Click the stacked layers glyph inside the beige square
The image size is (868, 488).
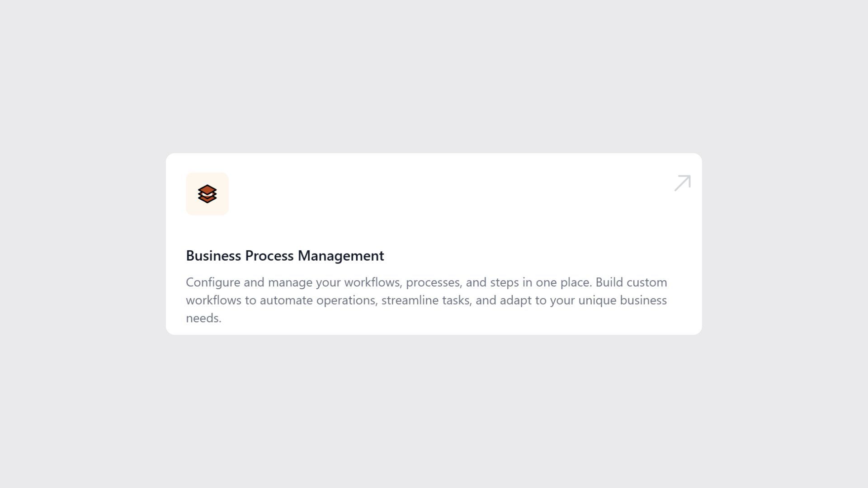click(x=207, y=194)
